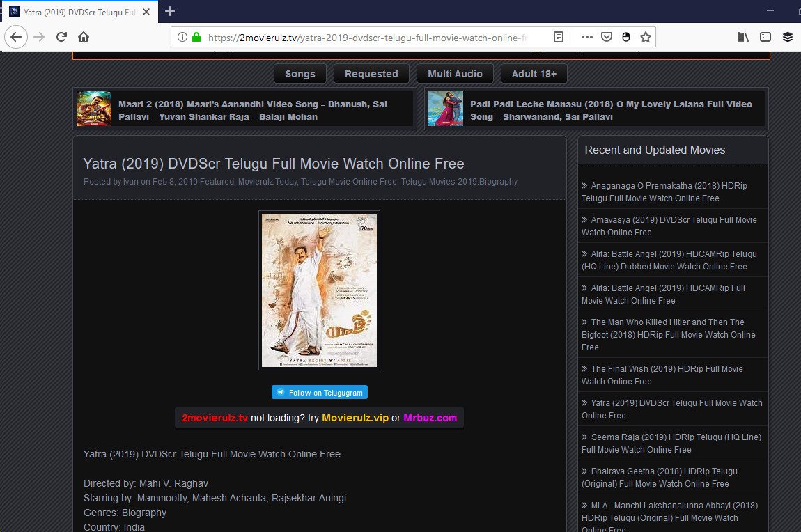Click the Country: India line
The height and width of the screenshot is (532, 801).
[x=114, y=527]
